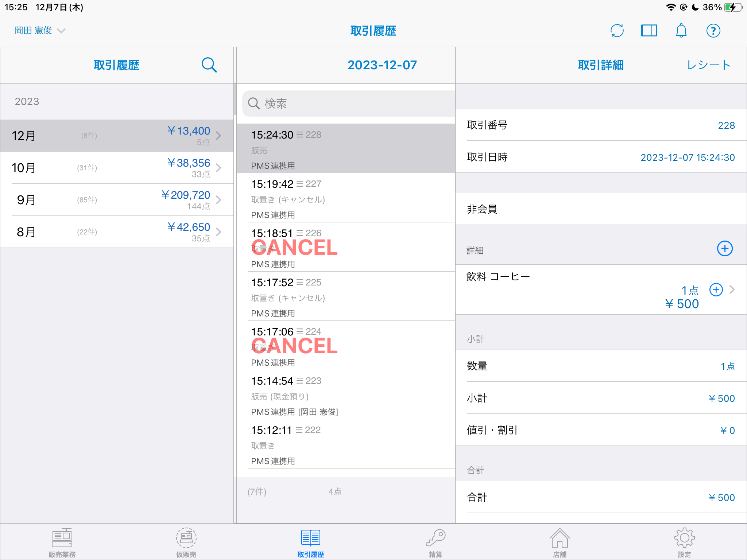The height and width of the screenshot is (560, 747).
Task: Tap the do-not-disturb moon status icon
Action: (x=695, y=7)
